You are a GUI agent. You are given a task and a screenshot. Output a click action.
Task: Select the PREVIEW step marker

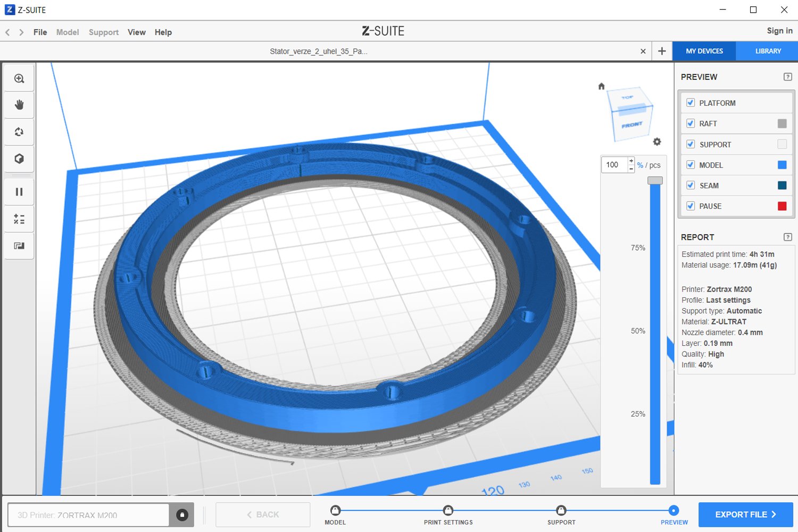coord(674,511)
